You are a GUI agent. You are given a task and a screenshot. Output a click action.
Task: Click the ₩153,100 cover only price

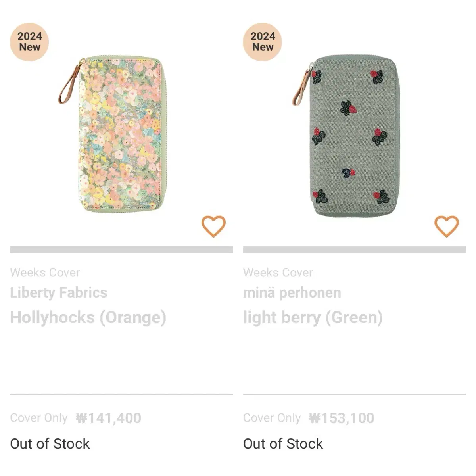click(342, 418)
